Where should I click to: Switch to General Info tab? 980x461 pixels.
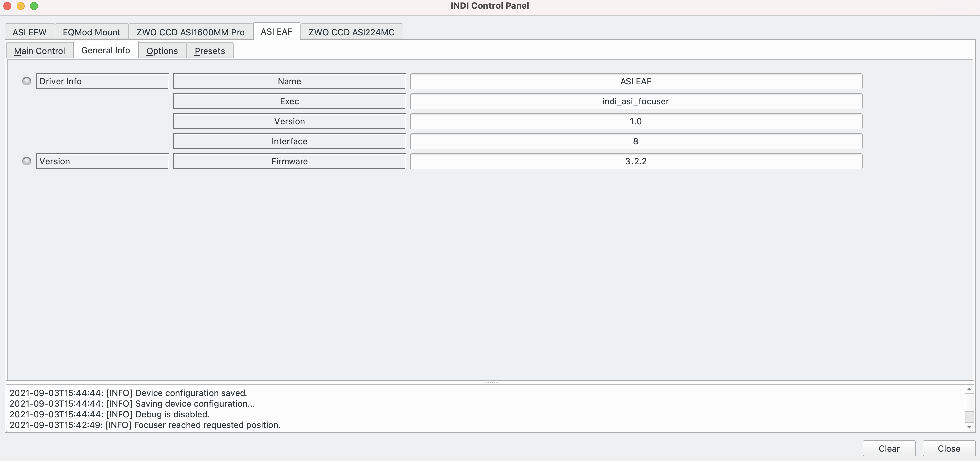pos(105,49)
